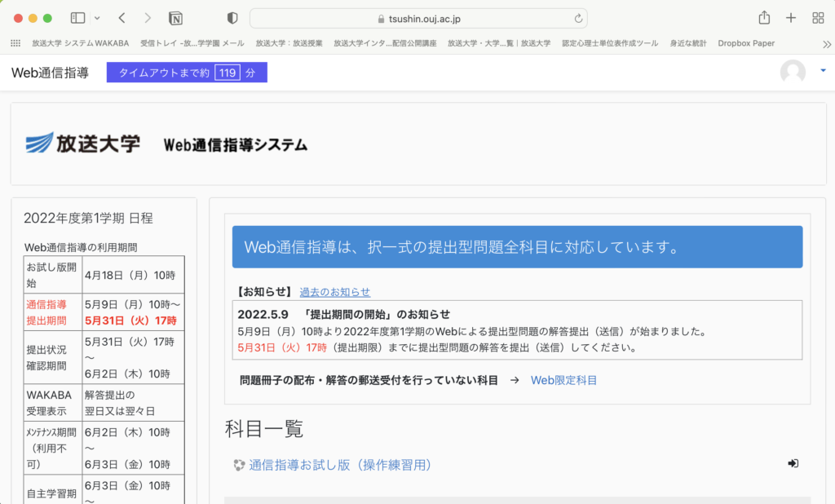Open bookmark 身近な統計

(688, 43)
